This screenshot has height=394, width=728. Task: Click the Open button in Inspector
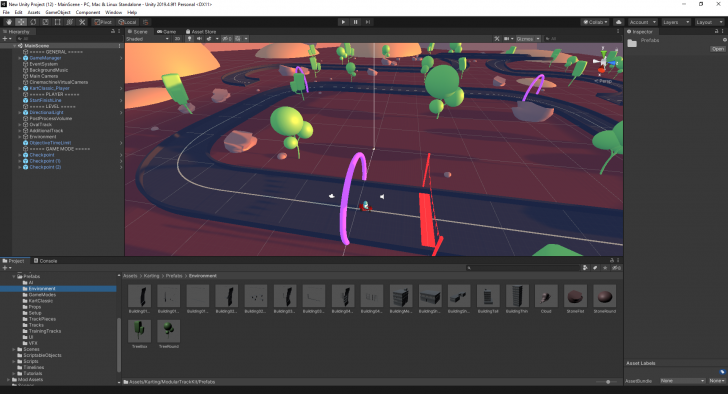click(718, 49)
